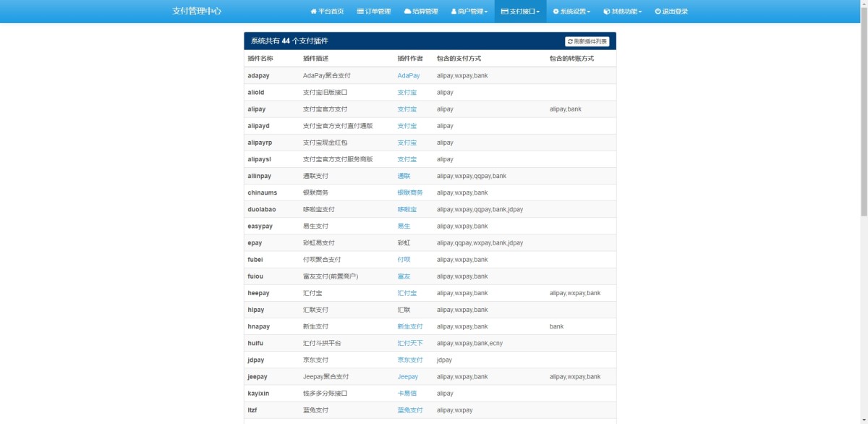Open 结算管理 with the cloud icon
Image resolution: width=868 pixels, height=424 pixels.
(x=421, y=12)
